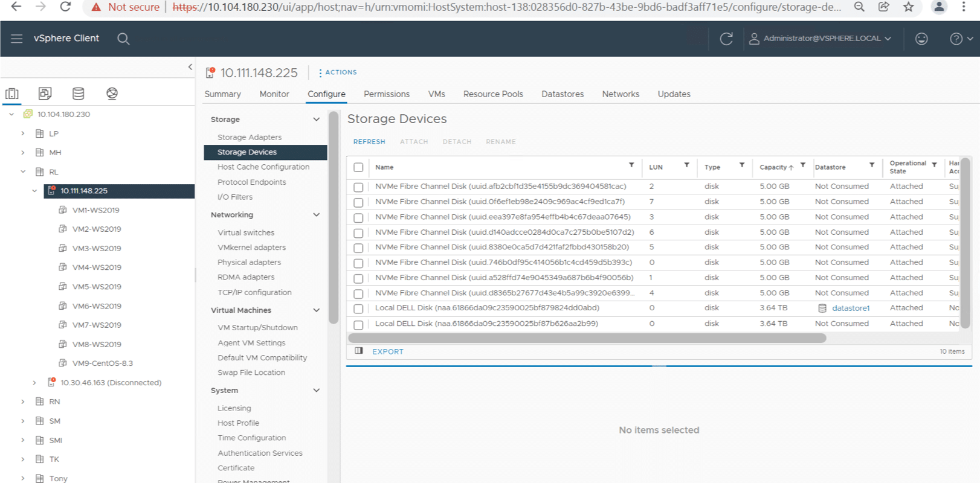980x483 pixels.
Task: Click the browser share page icon
Action: (883, 7)
